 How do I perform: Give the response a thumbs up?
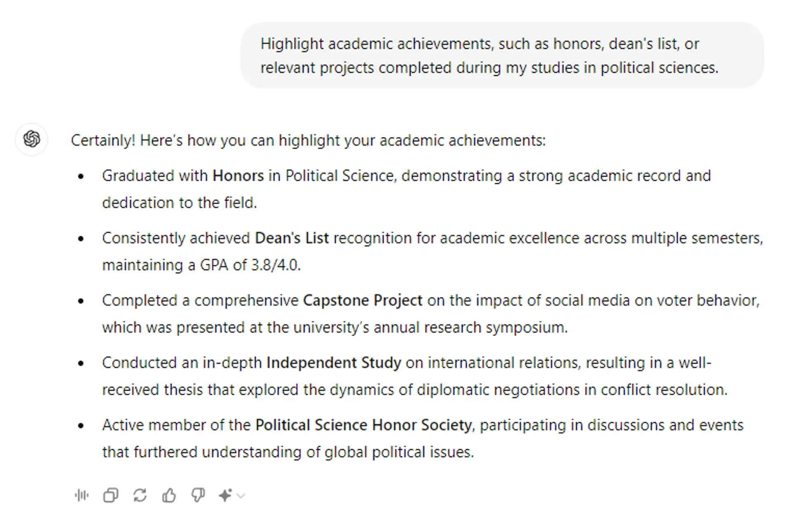coord(169,495)
